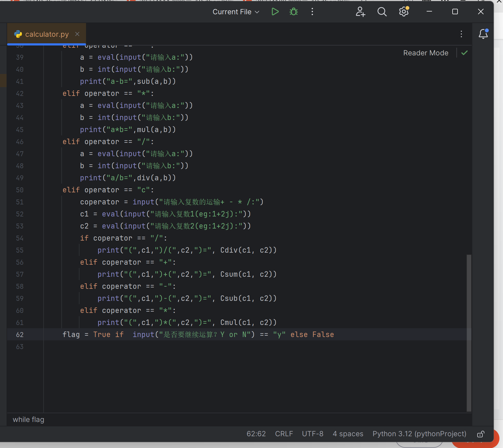Click the 'while flag' breadcrumb
The height and width of the screenshot is (448, 503).
pyautogui.click(x=28, y=420)
